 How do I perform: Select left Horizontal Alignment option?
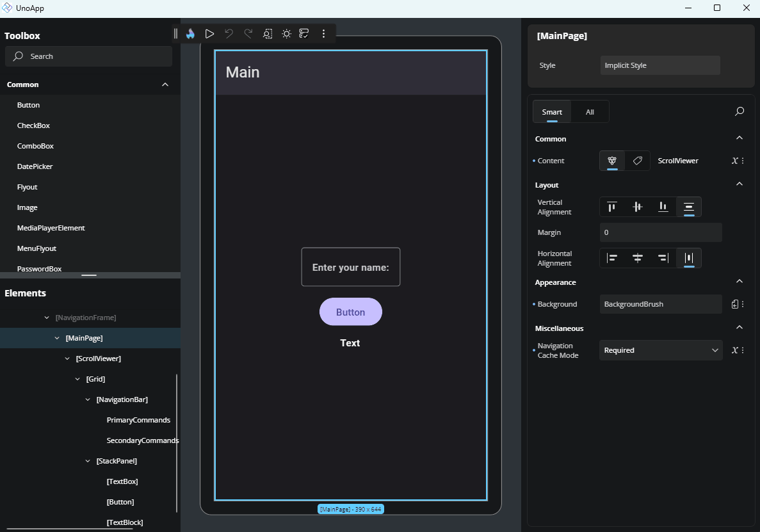coord(612,257)
